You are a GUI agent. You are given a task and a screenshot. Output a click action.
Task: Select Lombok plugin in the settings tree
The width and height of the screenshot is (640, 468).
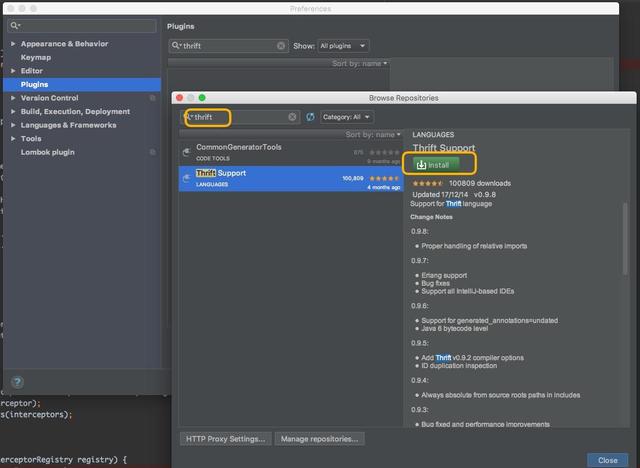[x=48, y=152]
